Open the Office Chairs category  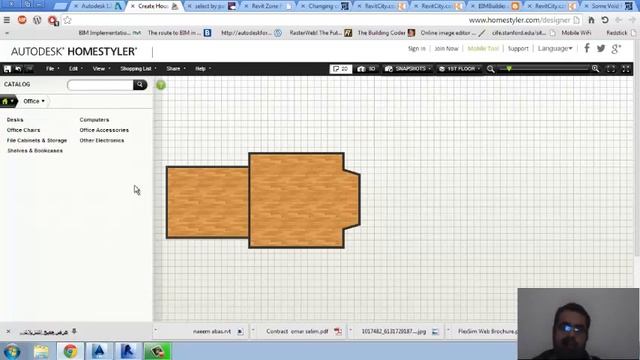(x=23, y=130)
